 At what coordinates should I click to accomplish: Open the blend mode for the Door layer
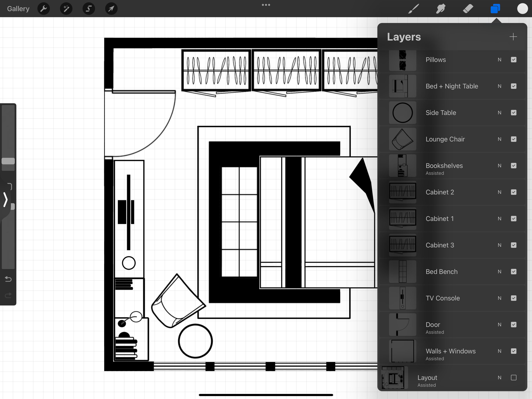499,325
